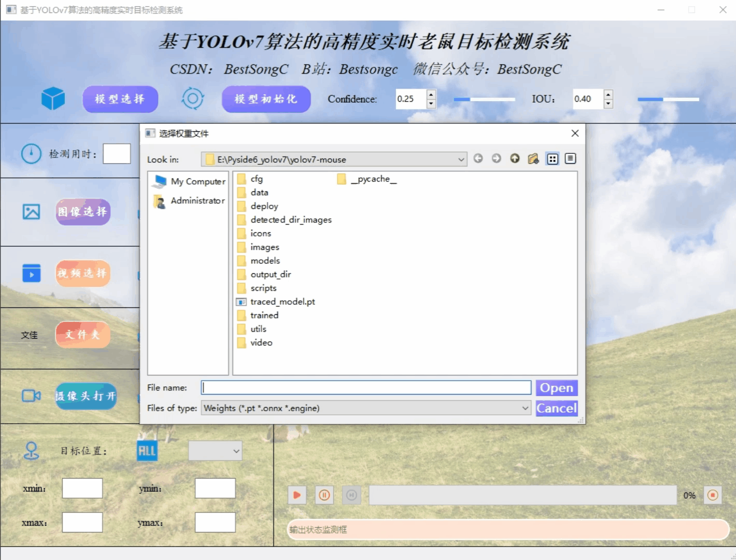Viewport: 736px width, 560px height.
Task: Select My Computer in dialog sidebar
Action: (x=190, y=181)
